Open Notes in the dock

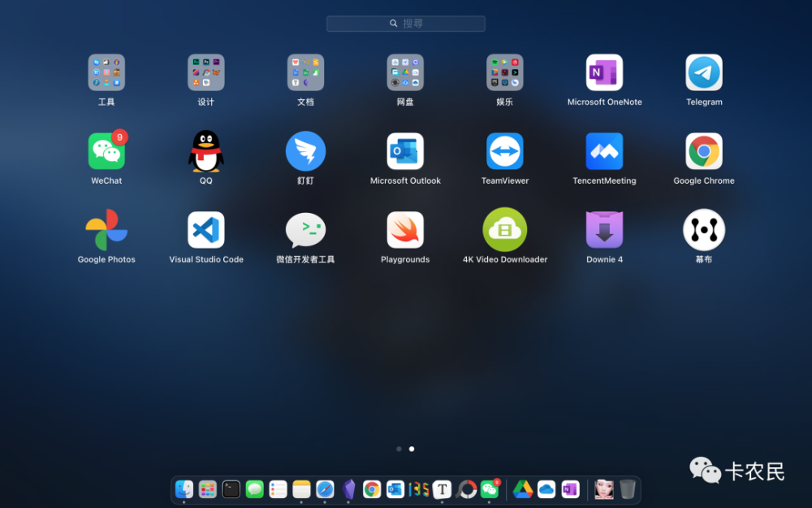301,489
